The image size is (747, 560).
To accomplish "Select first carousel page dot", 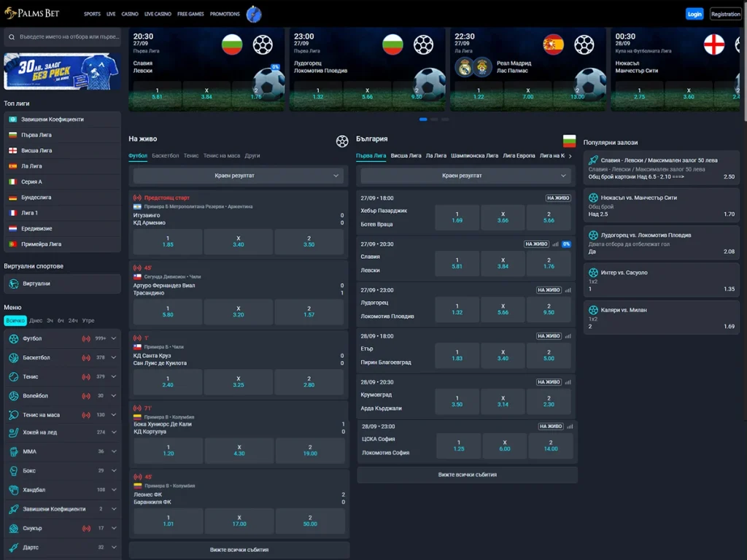I will tap(423, 119).
